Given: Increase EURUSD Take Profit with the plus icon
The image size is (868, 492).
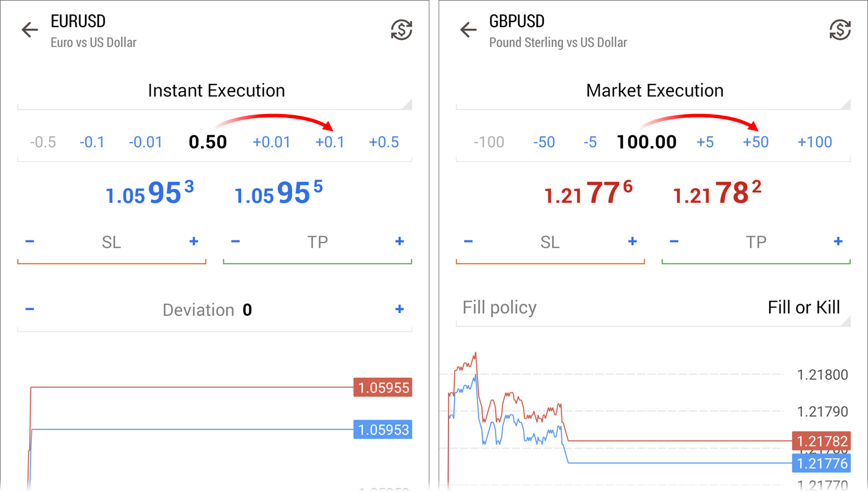Looking at the screenshot, I should (x=399, y=241).
